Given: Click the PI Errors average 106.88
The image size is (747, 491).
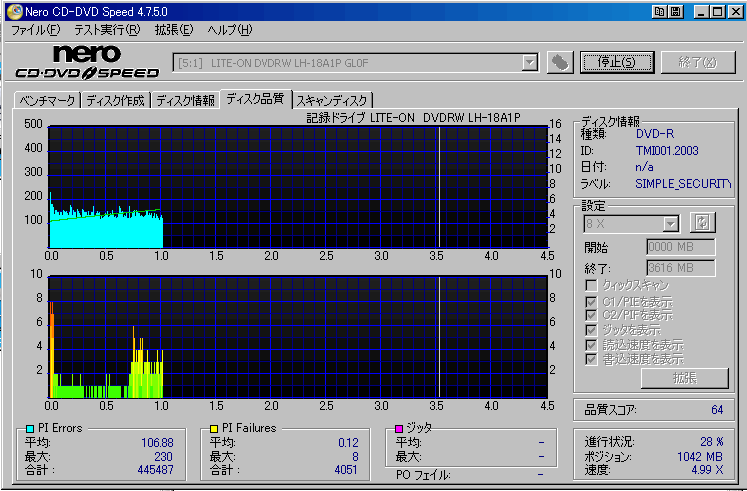Looking at the screenshot, I should [157, 443].
